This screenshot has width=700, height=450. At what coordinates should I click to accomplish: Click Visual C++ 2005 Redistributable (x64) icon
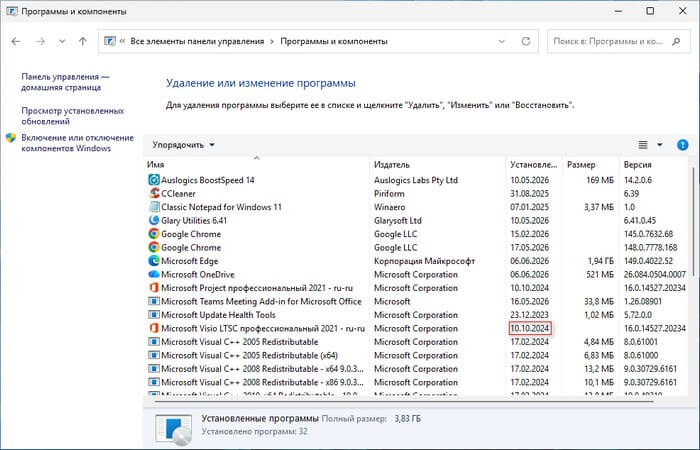[154, 355]
